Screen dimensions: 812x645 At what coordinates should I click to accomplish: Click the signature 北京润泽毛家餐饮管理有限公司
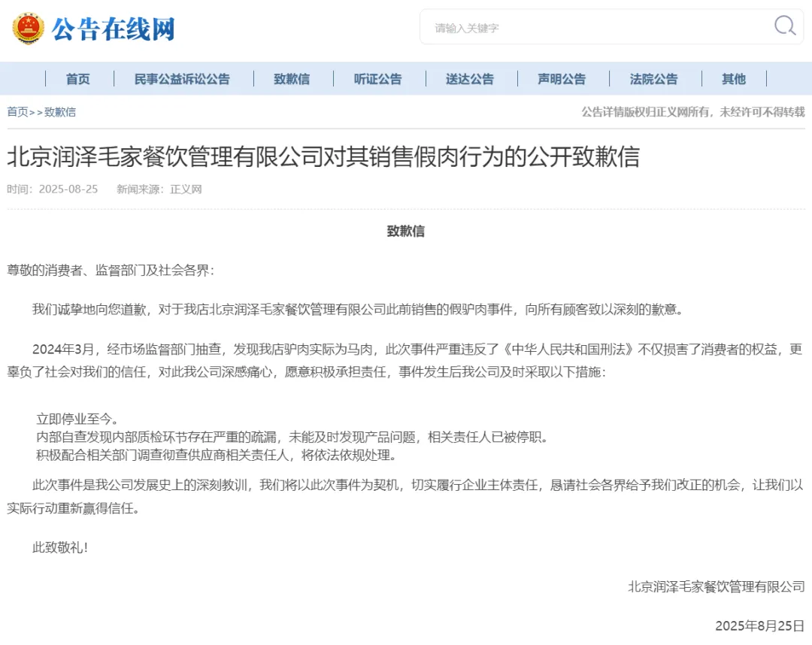[717, 586]
